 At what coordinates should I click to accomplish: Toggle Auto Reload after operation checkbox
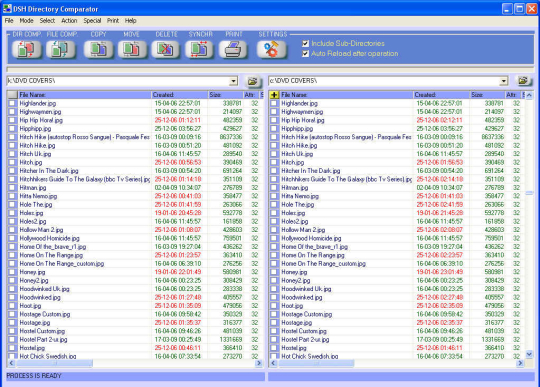coord(305,54)
